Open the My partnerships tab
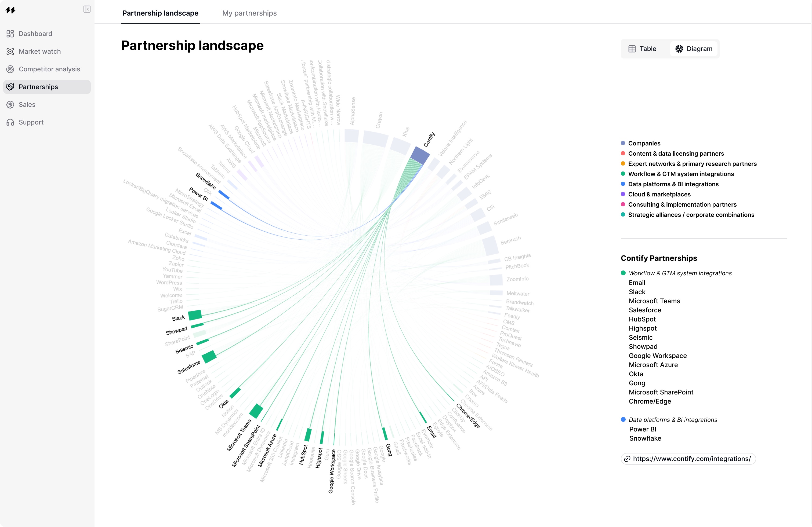The image size is (812, 527). tap(249, 13)
